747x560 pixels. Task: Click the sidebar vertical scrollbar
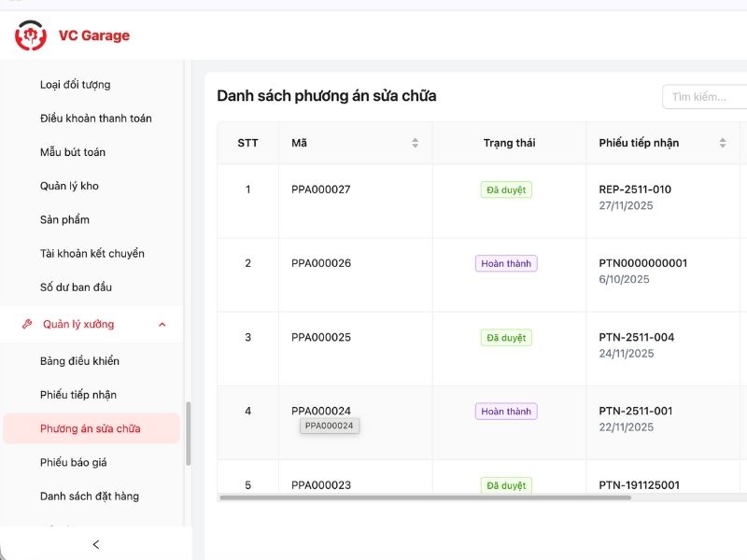coord(188,432)
